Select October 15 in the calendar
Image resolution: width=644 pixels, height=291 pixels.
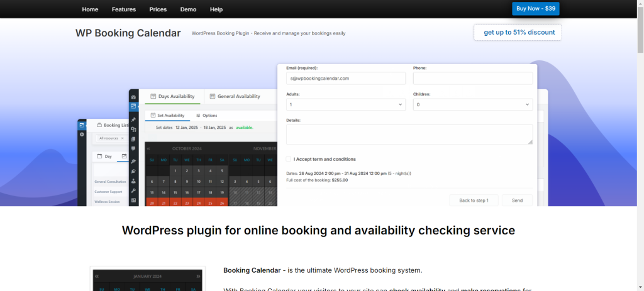tap(175, 192)
